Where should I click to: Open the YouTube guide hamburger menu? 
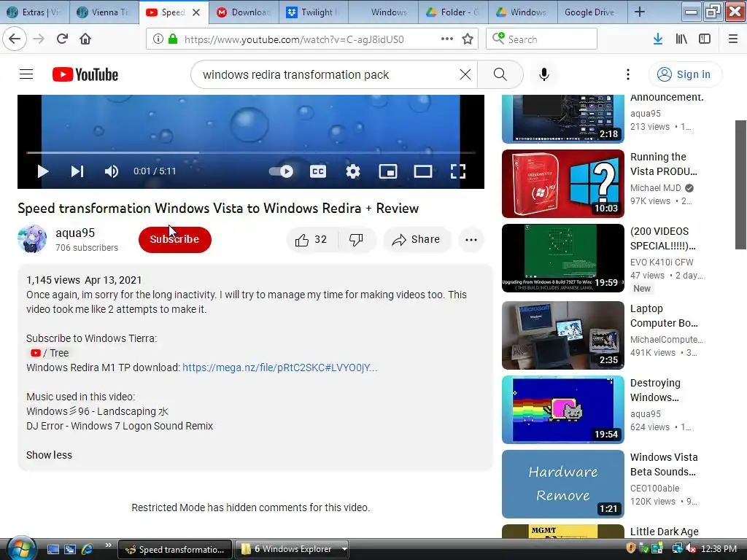[x=26, y=74]
